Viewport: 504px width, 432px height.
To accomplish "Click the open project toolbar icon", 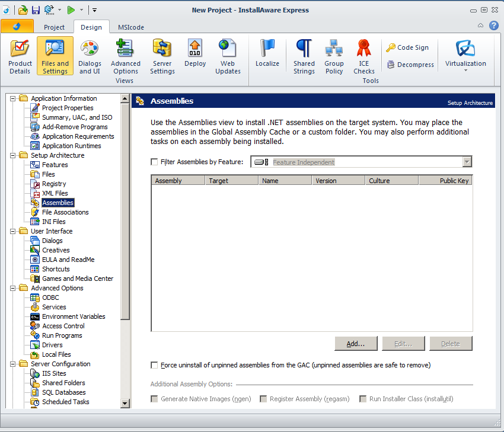I will [x=23, y=10].
